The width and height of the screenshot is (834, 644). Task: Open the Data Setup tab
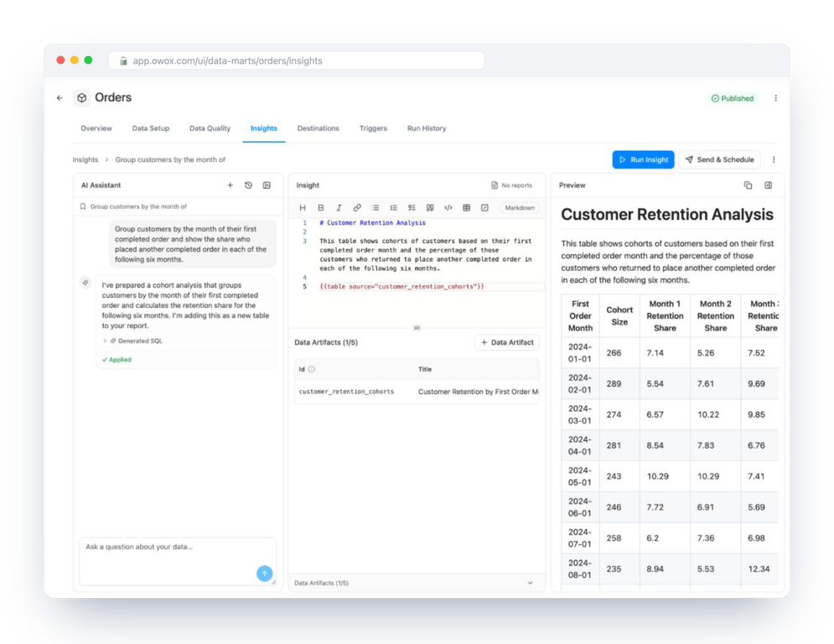point(151,128)
